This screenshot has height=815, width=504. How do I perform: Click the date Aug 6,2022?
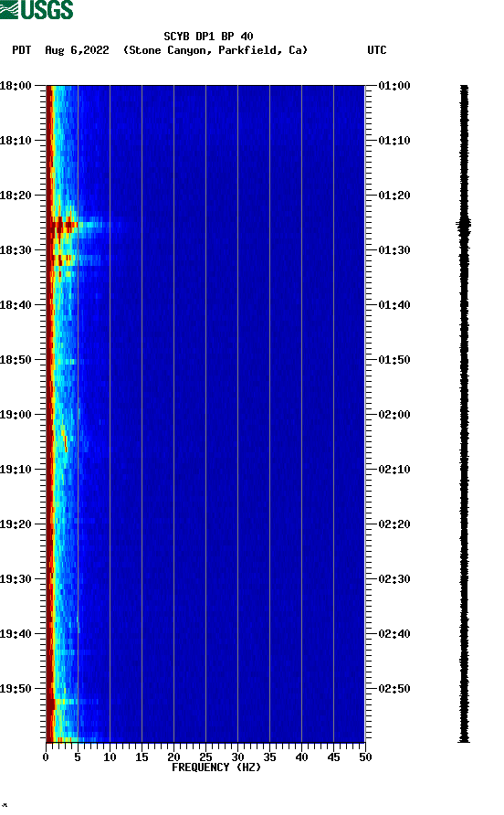pos(77,50)
